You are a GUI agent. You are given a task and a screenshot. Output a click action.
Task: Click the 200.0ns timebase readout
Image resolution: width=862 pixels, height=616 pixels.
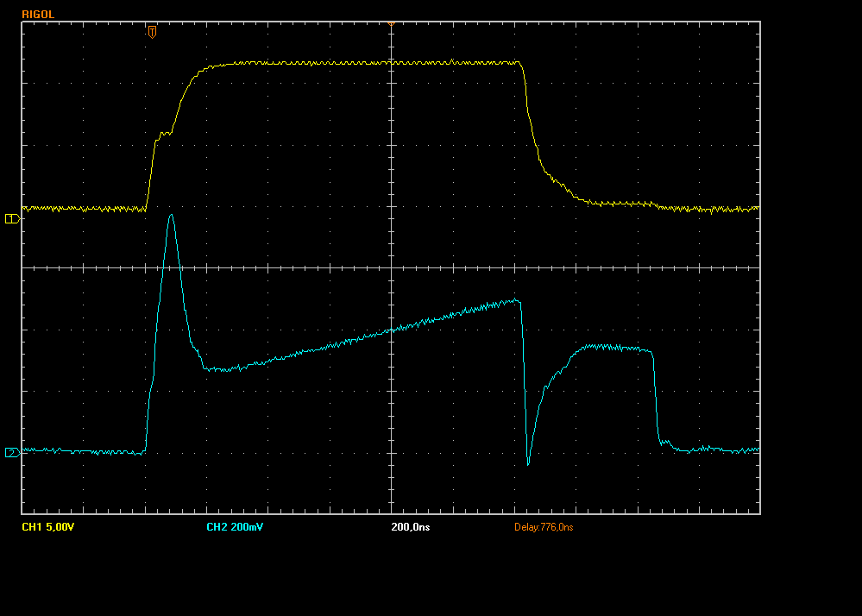pyautogui.click(x=411, y=527)
